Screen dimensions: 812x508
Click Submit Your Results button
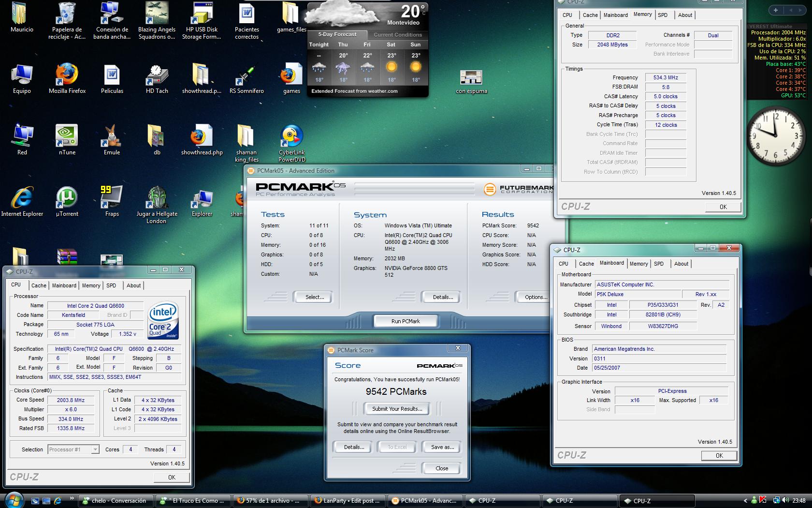click(397, 409)
